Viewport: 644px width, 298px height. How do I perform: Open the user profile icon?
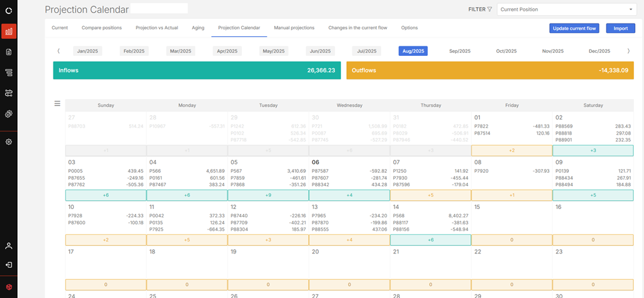click(9, 245)
